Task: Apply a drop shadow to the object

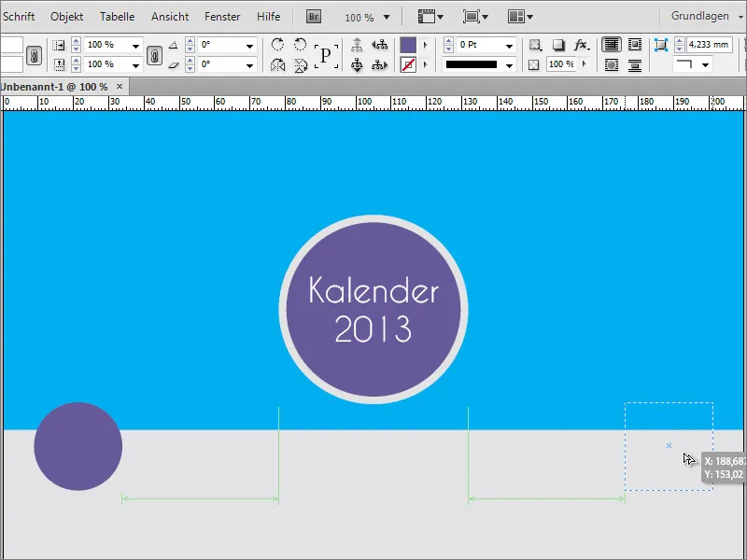Action: tap(557, 45)
